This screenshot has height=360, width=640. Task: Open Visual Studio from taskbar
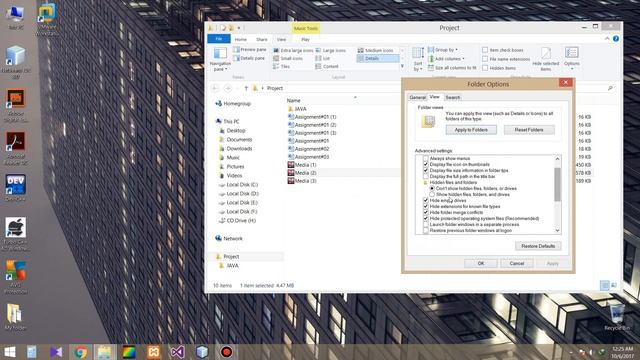click(x=178, y=352)
